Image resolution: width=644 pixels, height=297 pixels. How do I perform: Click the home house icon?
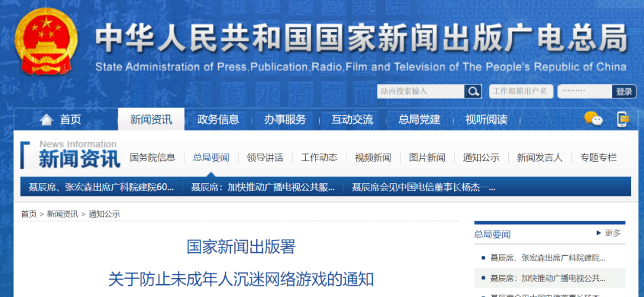click(x=47, y=119)
